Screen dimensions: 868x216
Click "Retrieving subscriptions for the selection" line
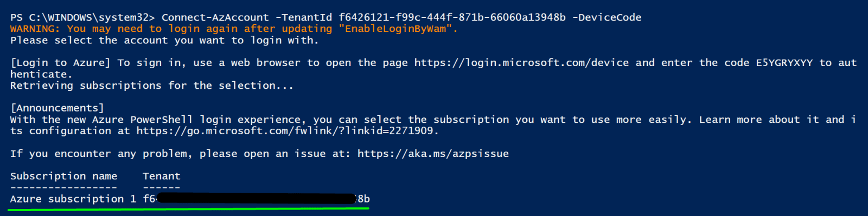coord(152,86)
